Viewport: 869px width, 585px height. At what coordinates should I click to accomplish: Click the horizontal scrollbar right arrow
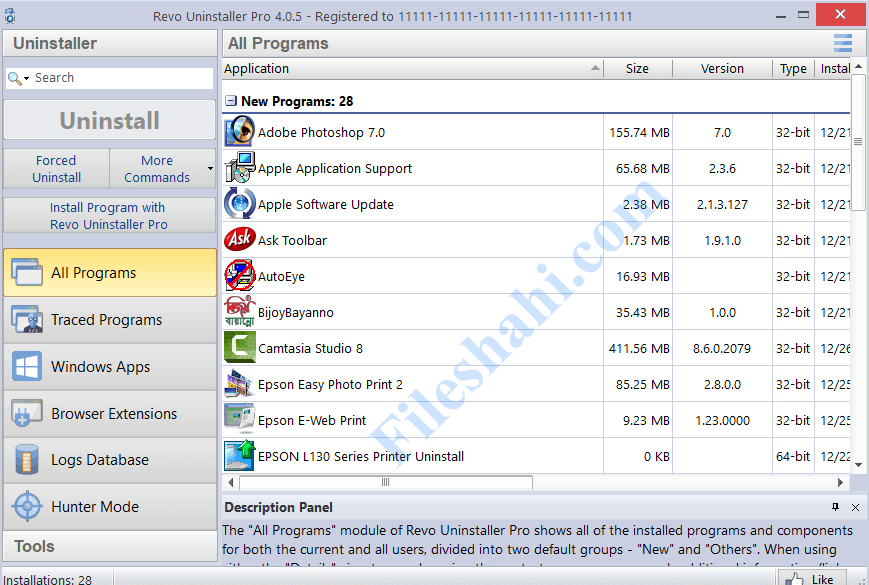(840, 483)
